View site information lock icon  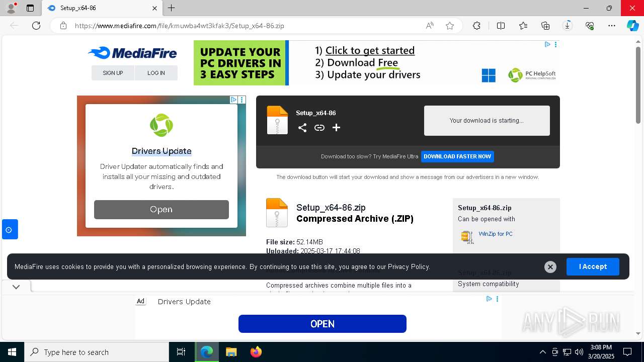pos(63,26)
